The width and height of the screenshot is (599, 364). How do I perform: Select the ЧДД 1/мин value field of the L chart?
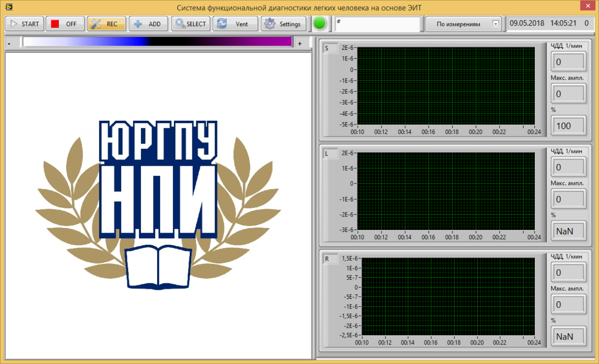pyautogui.click(x=568, y=167)
